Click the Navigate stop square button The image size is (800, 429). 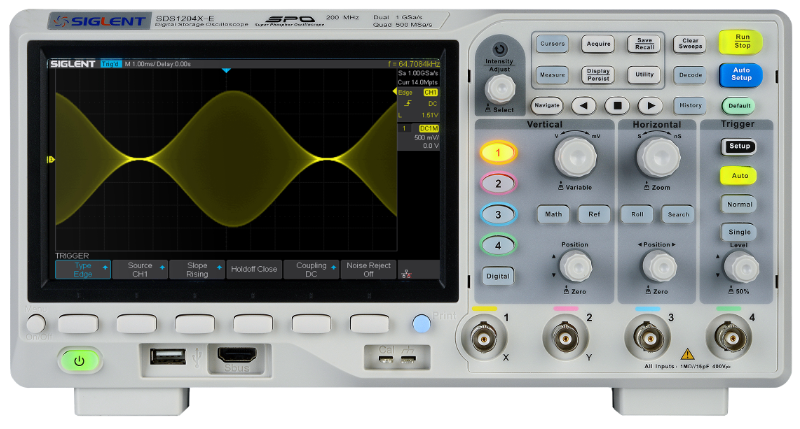pos(617,106)
